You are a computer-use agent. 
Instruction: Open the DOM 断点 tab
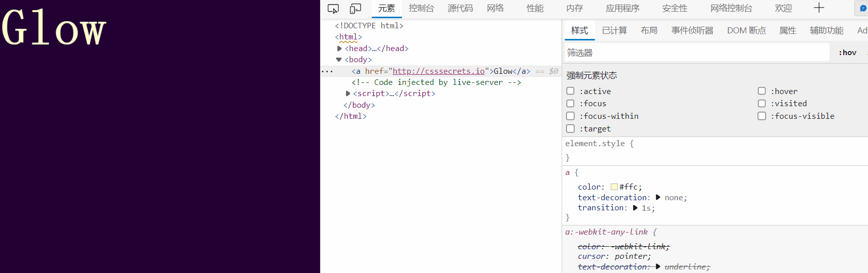[x=746, y=30]
